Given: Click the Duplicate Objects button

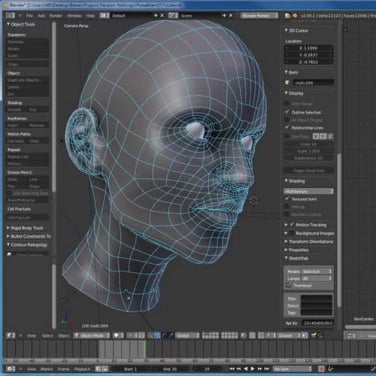Looking at the screenshot, I should pos(28,80).
